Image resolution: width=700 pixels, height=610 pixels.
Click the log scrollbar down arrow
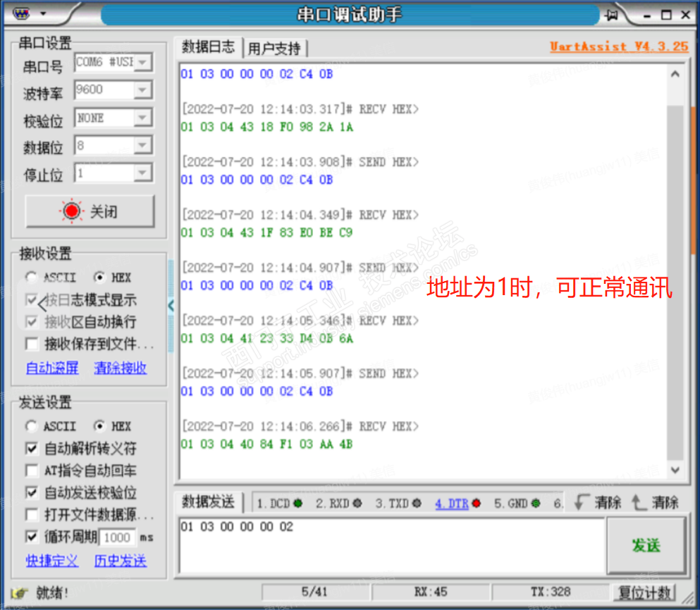click(675, 470)
